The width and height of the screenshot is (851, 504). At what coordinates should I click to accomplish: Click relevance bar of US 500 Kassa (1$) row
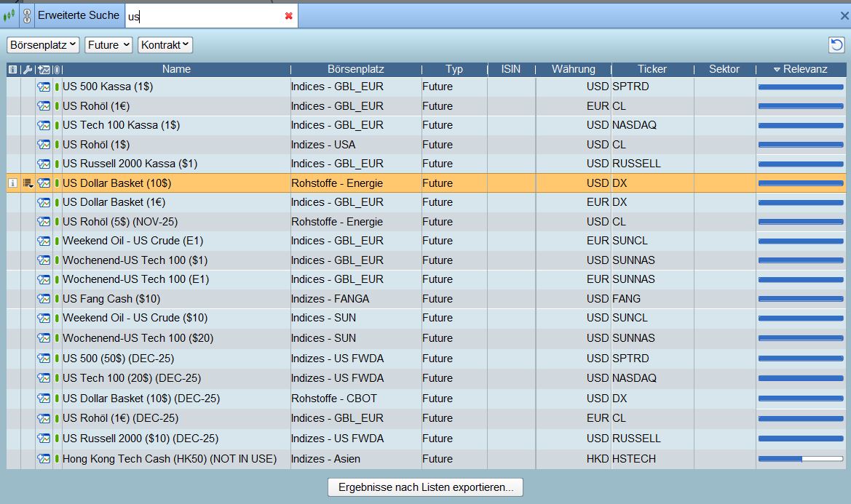801,87
